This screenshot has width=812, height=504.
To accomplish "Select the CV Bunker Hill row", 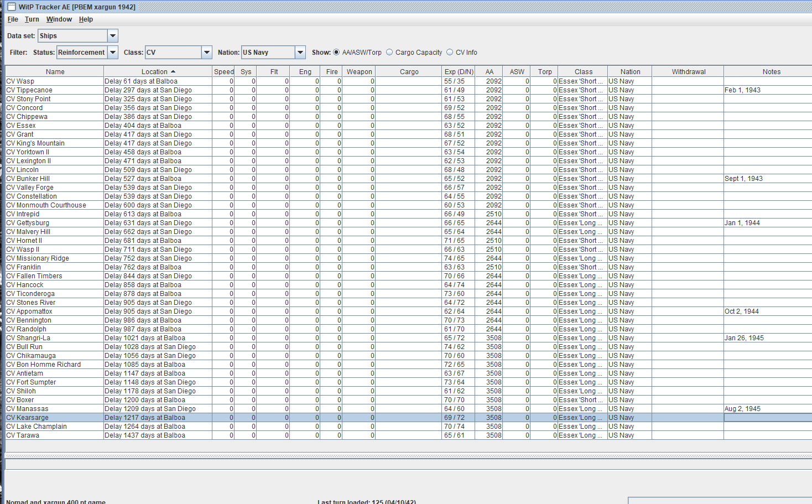I will (409, 179).
